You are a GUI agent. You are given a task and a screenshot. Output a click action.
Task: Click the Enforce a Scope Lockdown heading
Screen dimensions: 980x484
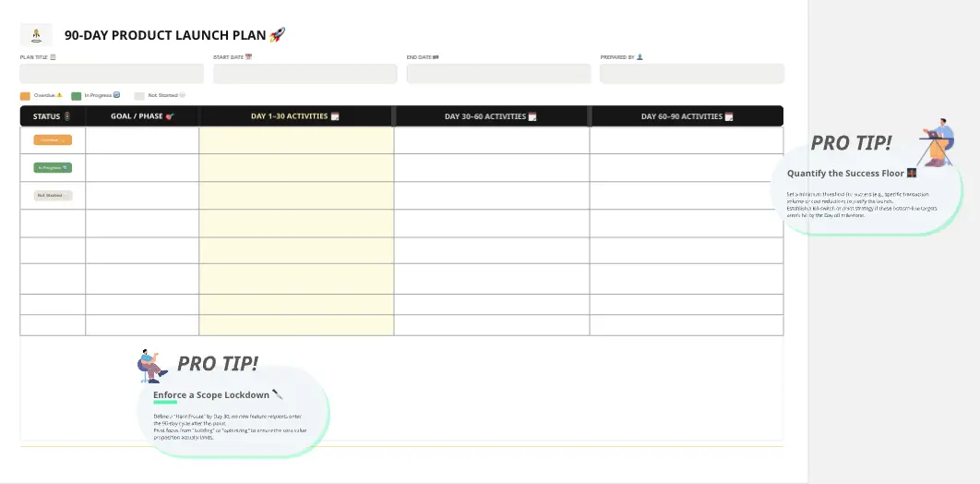coord(211,394)
